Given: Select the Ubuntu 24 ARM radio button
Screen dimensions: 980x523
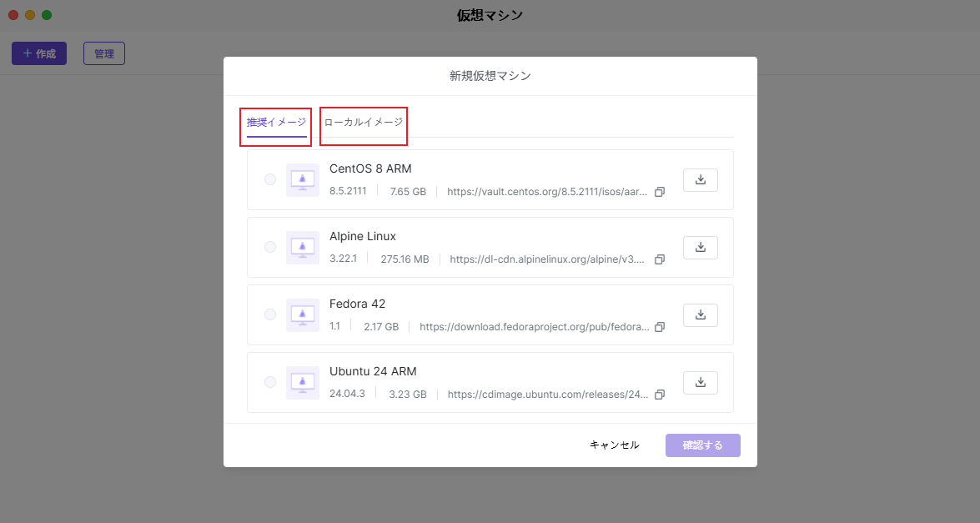Looking at the screenshot, I should point(270,382).
